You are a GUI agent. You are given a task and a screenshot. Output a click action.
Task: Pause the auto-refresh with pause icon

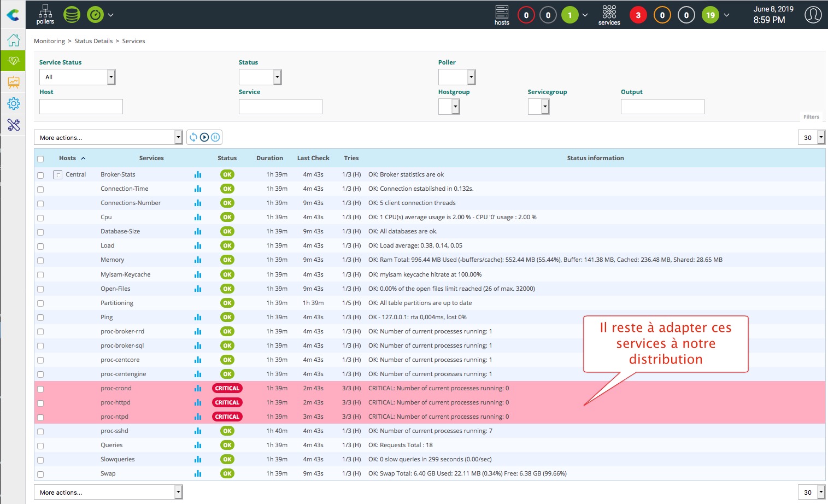tap(215, 137)
